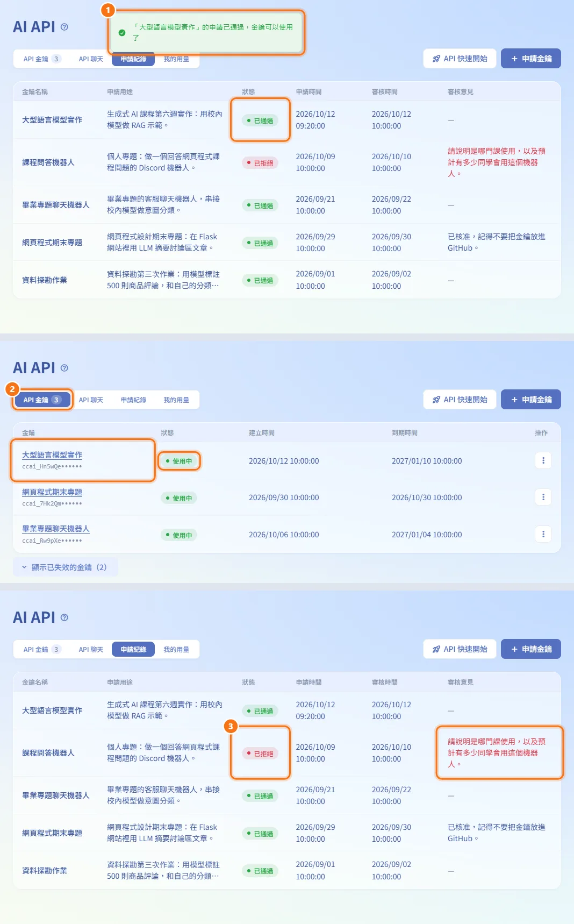This screenshot has width=574, height=924.
Task: Click 畢業專題聊天機器人 row name in the bottom panel
Action: (x=56, y=795)
